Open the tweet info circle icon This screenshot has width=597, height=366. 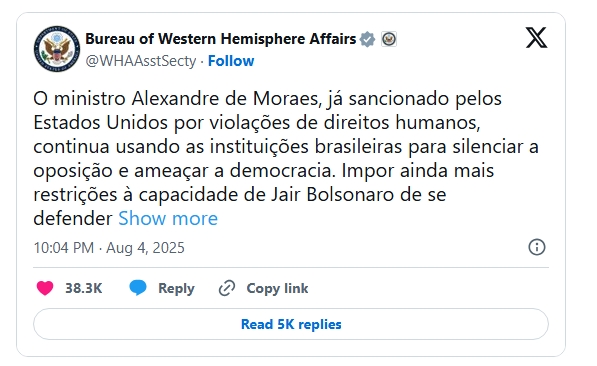(x=537, y=247)
